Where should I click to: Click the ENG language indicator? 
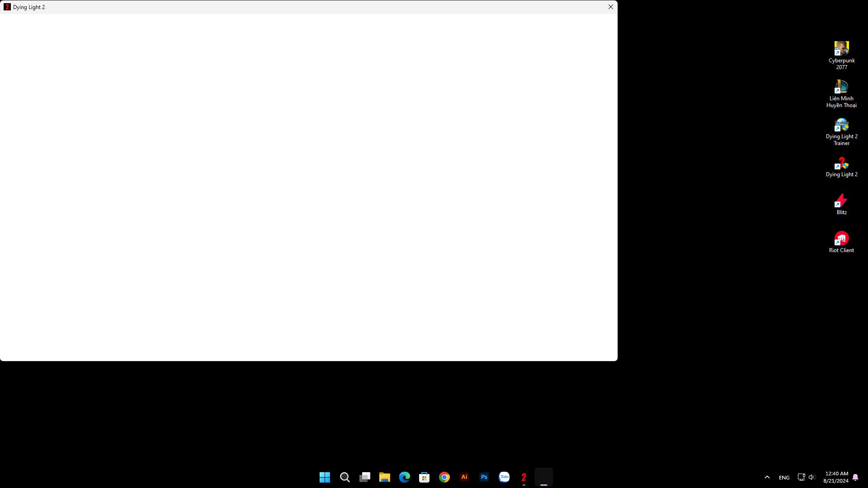(x=784, y=477)
